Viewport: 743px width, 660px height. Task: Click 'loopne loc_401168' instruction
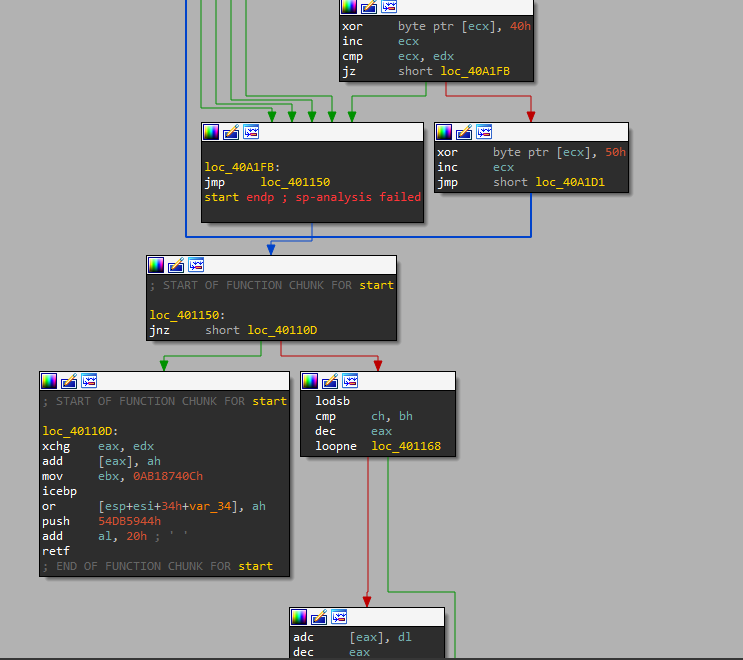[x=378, y=446]
